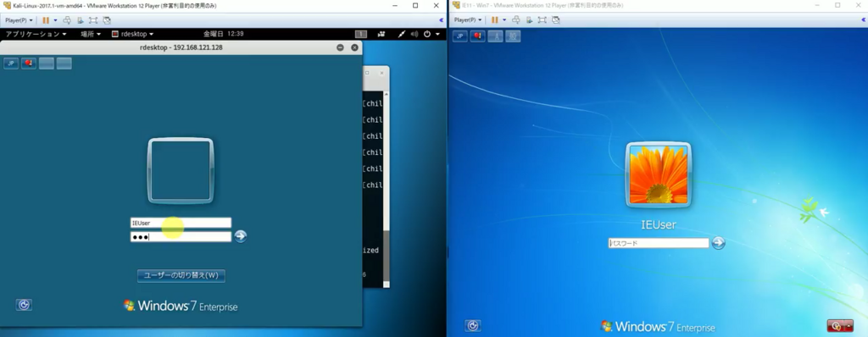The image size is (868, 337).
Task: Toggle the A input mode button in Win7 VM
Action: [495, 36]
